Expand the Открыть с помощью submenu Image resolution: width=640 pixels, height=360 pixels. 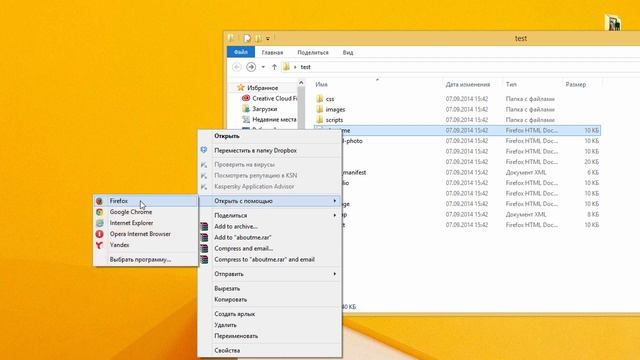pos(270,201)
